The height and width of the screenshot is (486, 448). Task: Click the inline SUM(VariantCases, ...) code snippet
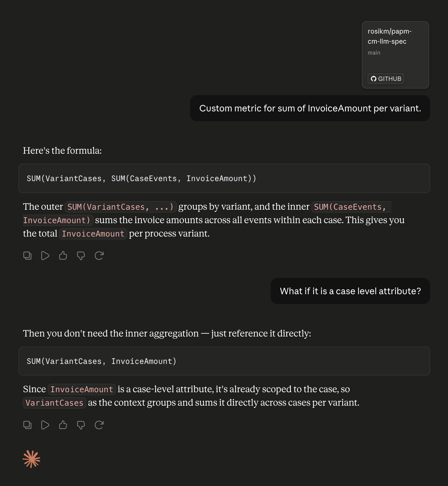click(x=121, y=207)
